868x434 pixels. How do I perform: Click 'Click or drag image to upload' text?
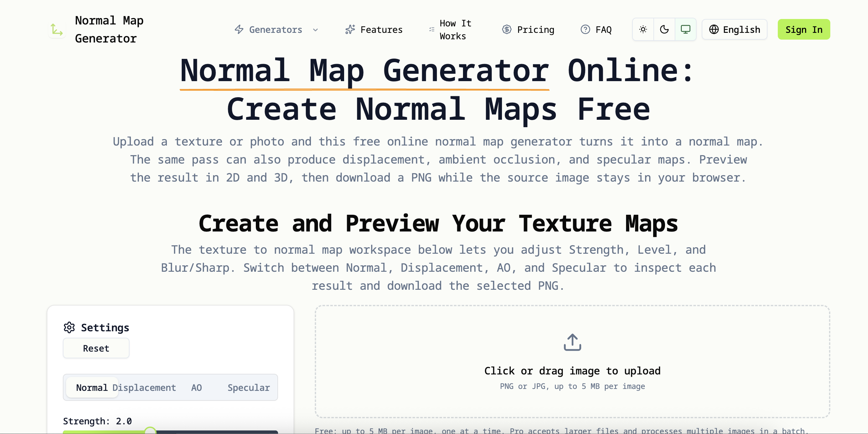pos(572,371)
